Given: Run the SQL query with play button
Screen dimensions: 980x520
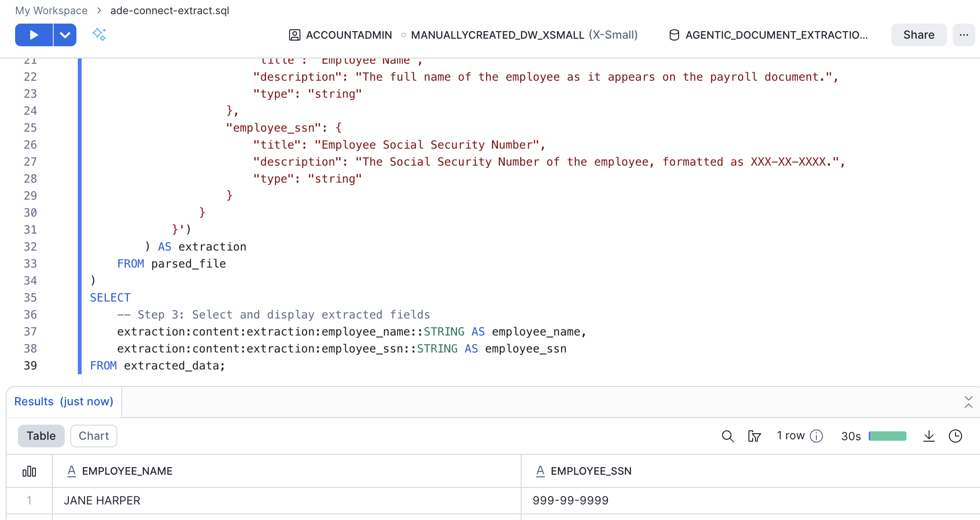Looking at the screenshot, I should tap(33, 35).
